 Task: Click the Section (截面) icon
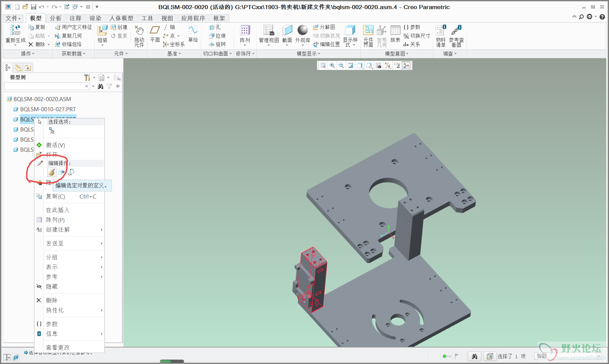coord(287,30)
